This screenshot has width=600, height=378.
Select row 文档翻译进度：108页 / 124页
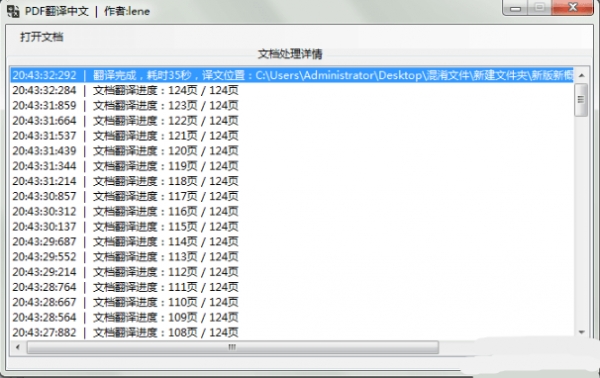(x=292, y=332)
